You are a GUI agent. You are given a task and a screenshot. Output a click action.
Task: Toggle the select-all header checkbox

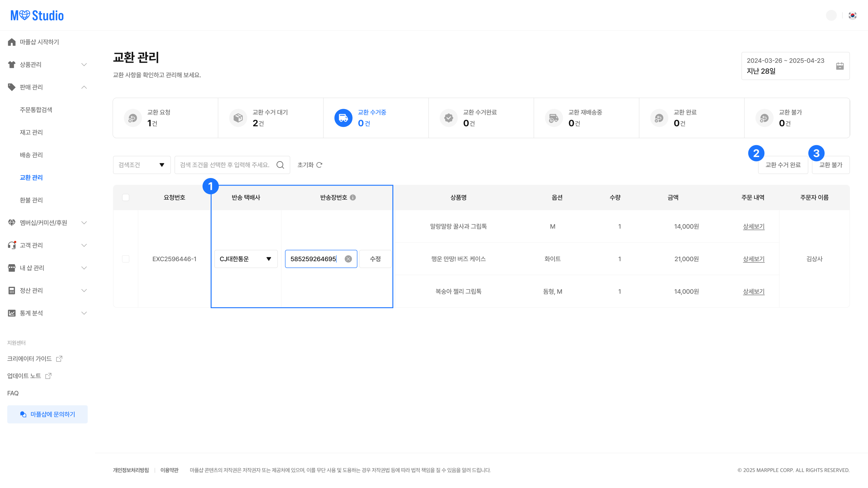tap(126, 197)
